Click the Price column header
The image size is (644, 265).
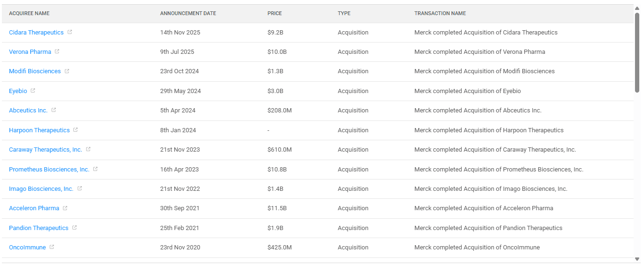[274, 13]
